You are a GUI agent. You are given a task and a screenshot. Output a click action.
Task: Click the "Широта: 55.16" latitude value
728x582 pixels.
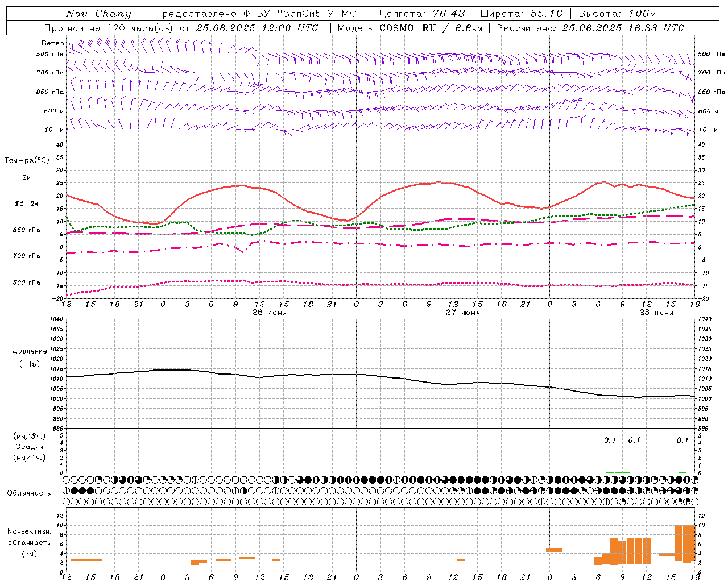tap(522, 14)
